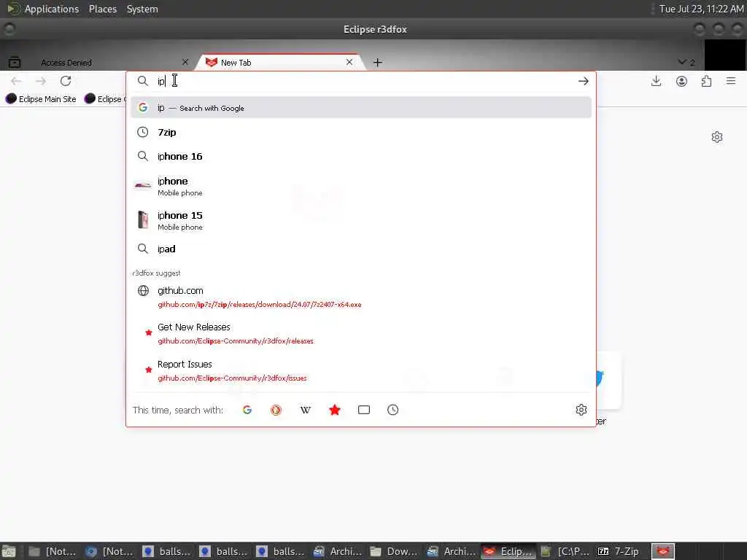Open the Get New Releases bookmark suggestion
This screenshot has height=560, width=747.
tap(361, 333)
